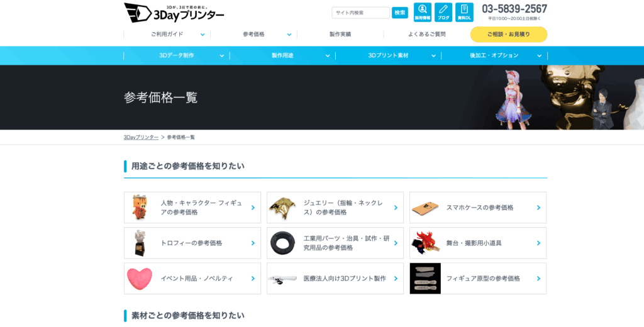
Task: Click arrow on スマホケースの参考価格 card
Action: (538, 208)
